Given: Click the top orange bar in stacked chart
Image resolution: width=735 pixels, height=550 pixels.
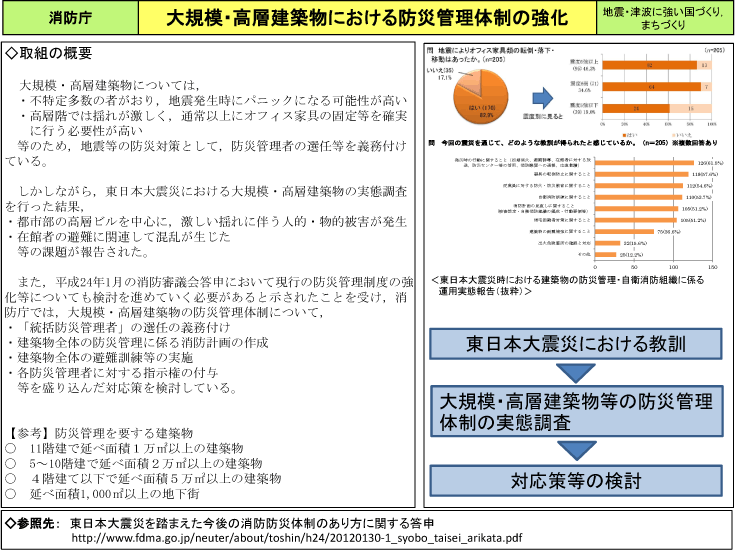Looking at the screenshot, I should pos(649,65).
